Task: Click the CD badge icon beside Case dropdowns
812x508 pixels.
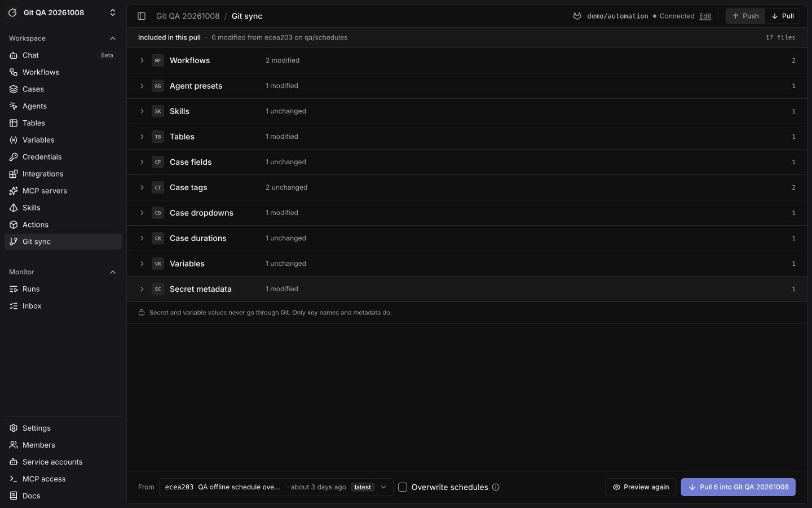Action: [x=158, y=213]
